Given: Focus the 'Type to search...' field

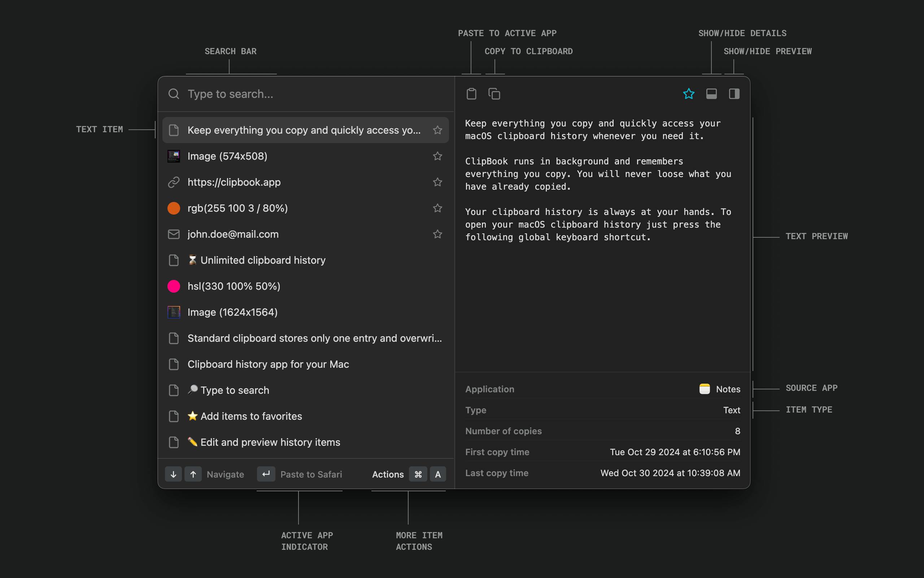Looking at the screenshot, I should click(306, 94).
